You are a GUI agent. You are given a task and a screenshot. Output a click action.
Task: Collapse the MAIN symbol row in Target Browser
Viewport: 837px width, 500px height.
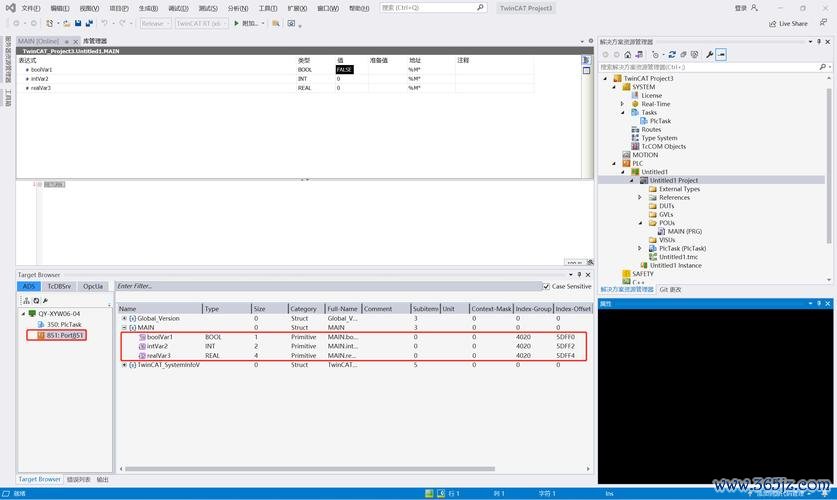click(124, 328)
